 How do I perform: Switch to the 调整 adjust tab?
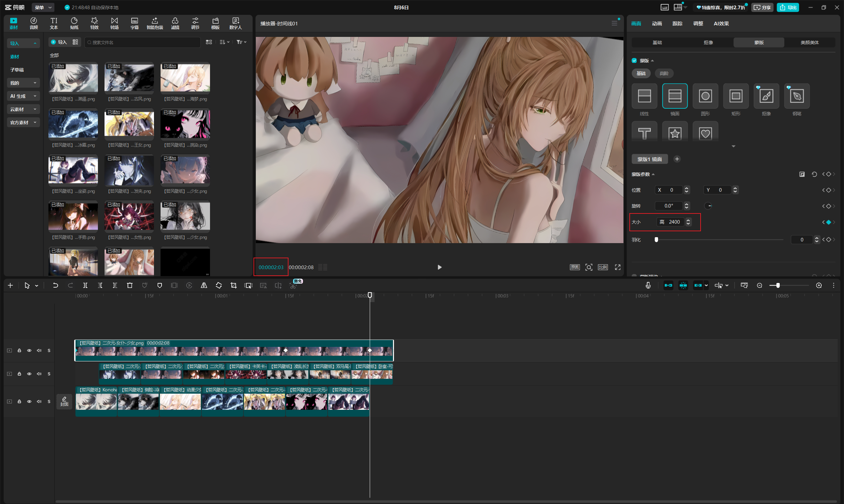click(x=698, y=23)
